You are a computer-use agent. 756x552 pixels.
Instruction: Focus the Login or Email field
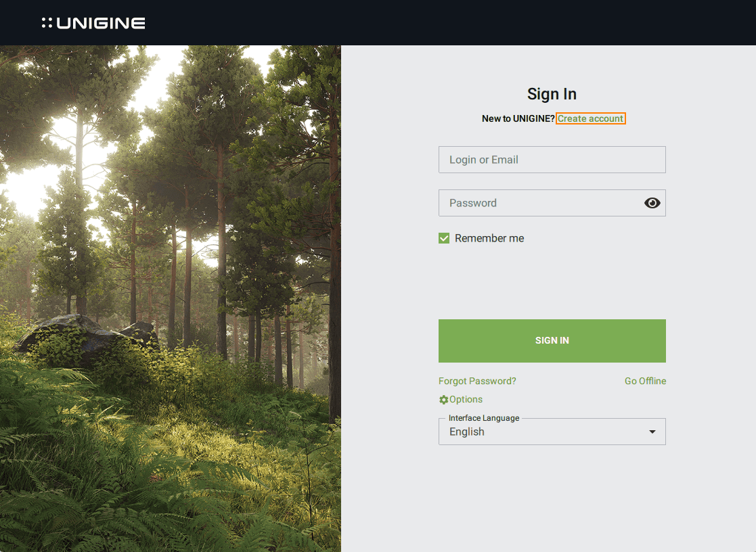(552, 160)
